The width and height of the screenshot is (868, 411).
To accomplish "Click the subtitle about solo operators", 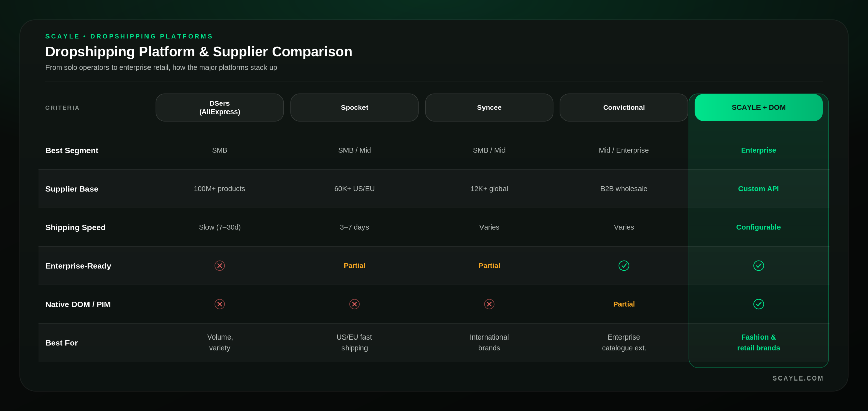I will click(x=161, y=68).
